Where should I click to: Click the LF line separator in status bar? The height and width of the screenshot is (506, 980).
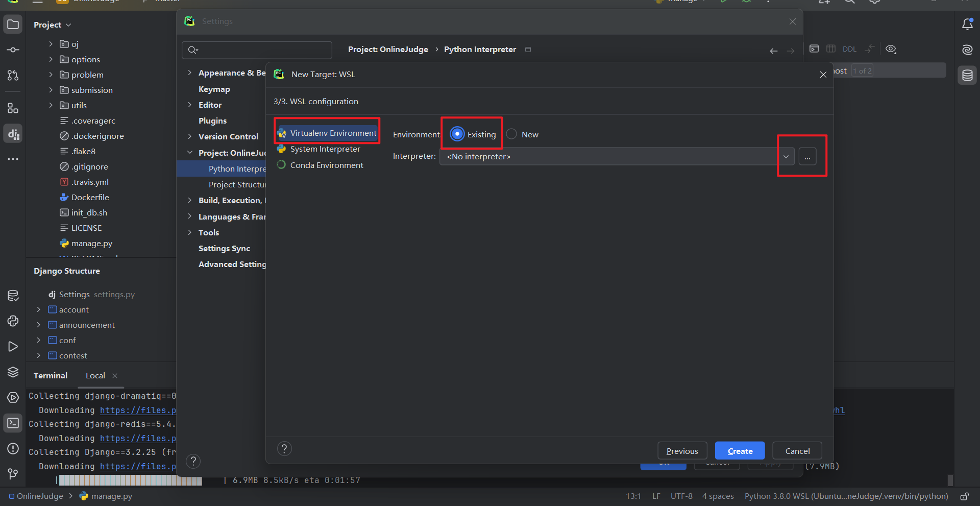pyautogui.click(x=656, y=496)
